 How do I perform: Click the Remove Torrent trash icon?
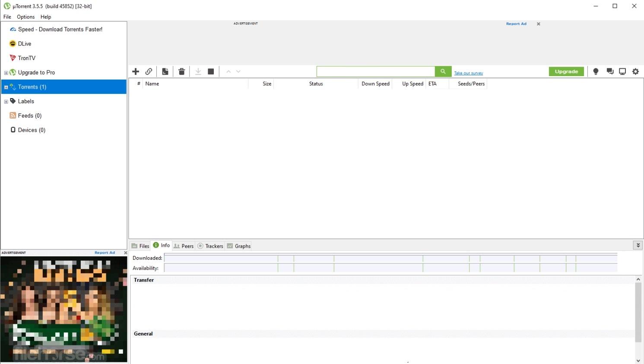tap(181, 71)
